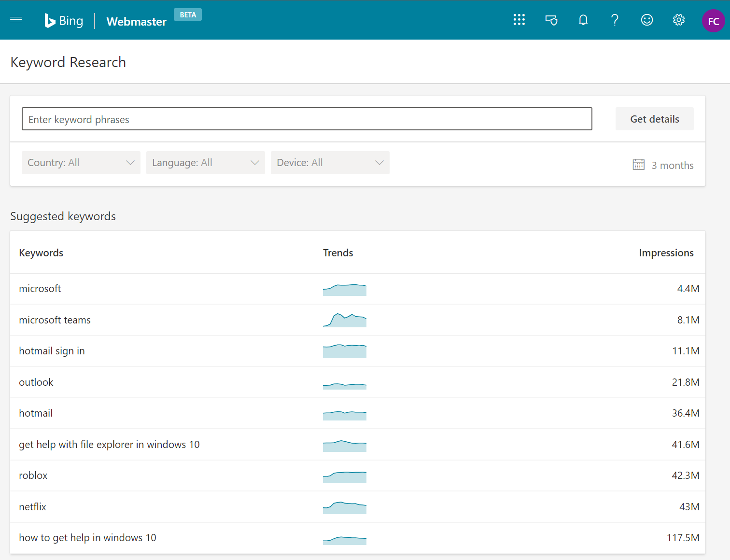Click the site verification shield icon

pos(551,20)
